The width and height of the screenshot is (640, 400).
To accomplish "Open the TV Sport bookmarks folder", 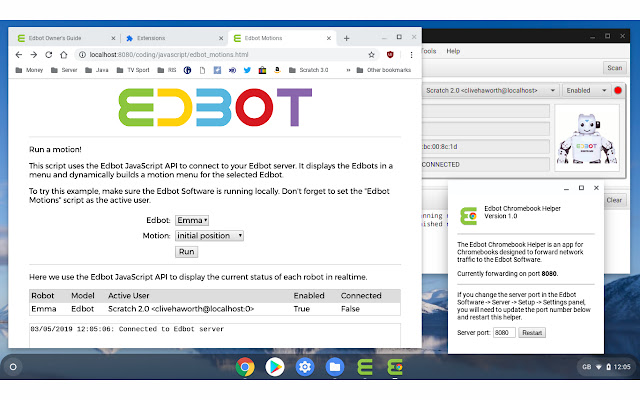I will [133, 70].
